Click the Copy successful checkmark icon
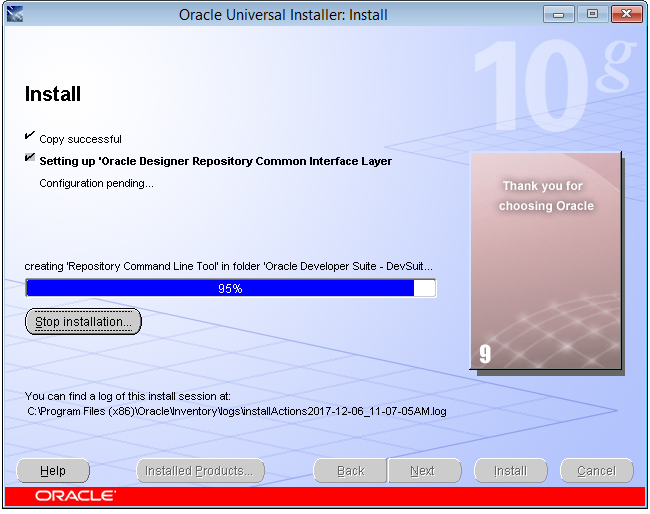 (x=29, y=136)
